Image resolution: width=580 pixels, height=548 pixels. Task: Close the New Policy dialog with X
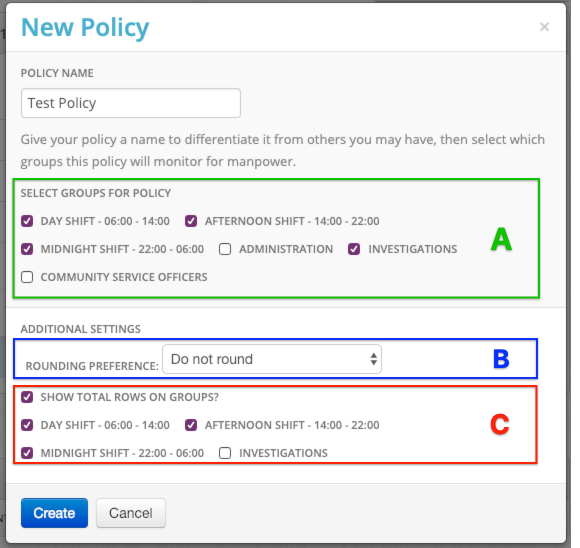[x=544, y=27]
